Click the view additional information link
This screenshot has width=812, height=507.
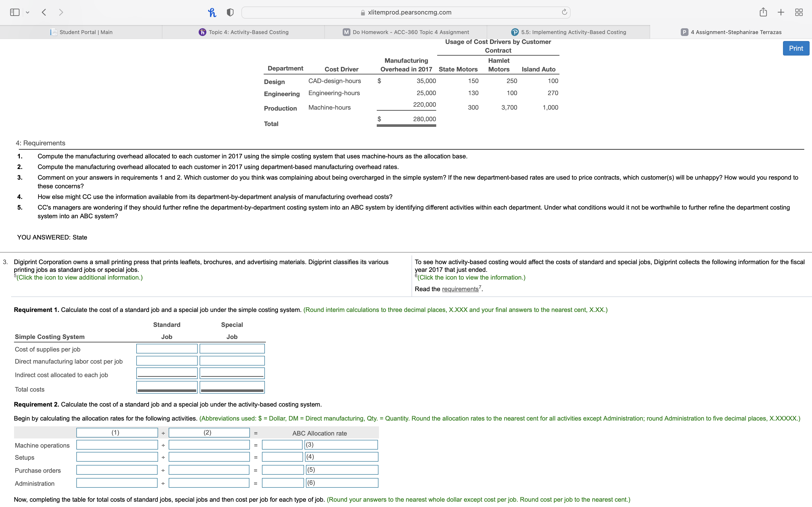(80, 277)
